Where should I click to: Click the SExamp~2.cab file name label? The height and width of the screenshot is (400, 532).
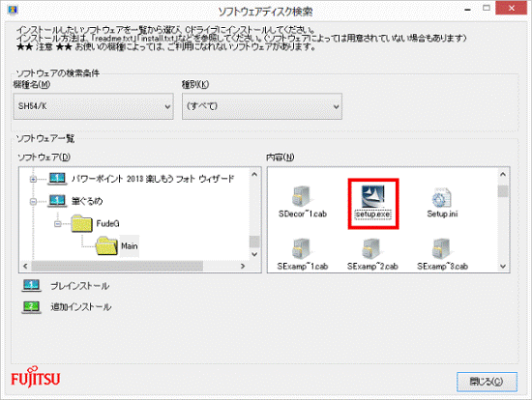(x=372, y=267)
